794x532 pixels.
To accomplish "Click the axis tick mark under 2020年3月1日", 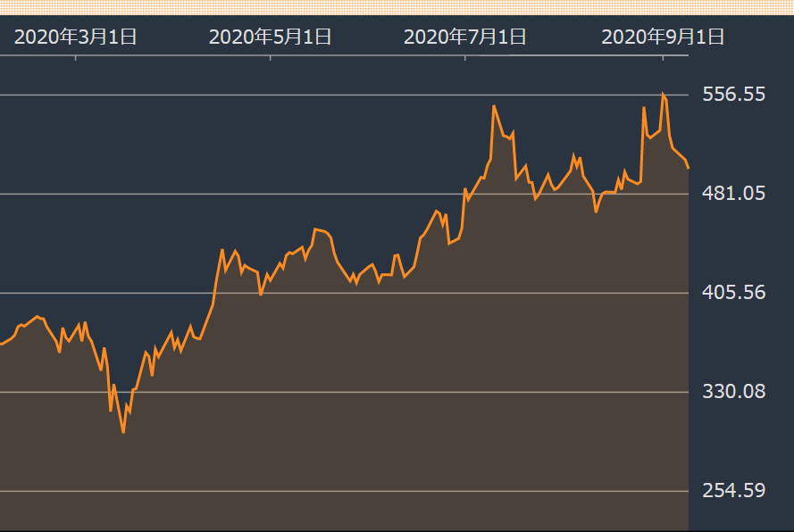I will pyautogui.click(x=76, y=58).
